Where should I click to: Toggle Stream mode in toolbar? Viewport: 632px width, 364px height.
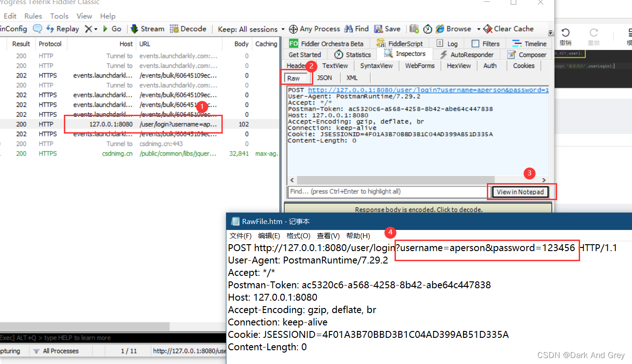[x=147, y=29]
